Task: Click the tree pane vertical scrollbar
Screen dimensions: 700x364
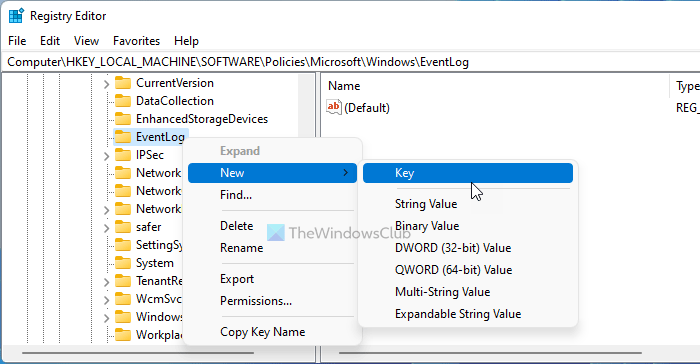Action: click(x=306, y=107)
